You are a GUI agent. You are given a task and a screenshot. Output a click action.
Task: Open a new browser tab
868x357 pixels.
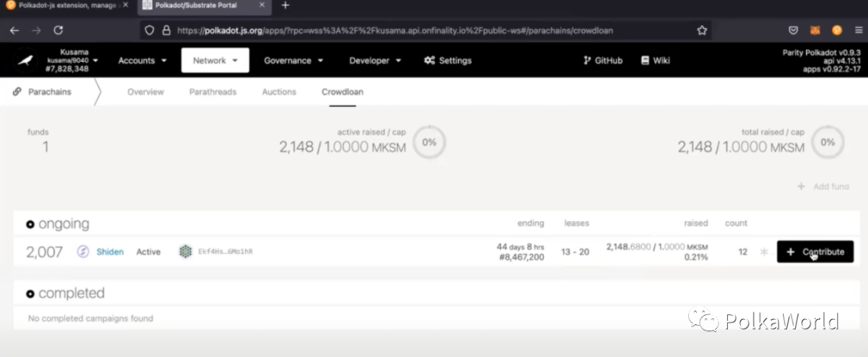285,6
